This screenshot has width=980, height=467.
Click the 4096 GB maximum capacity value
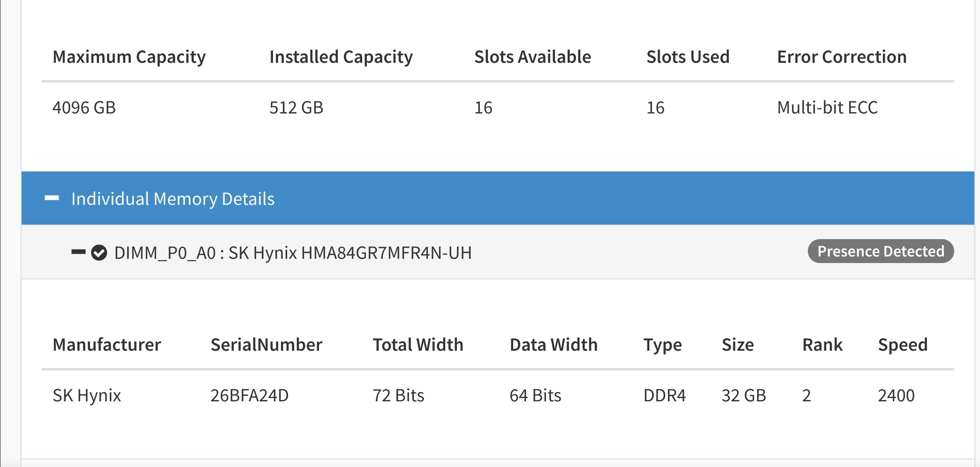coord(84,107)
